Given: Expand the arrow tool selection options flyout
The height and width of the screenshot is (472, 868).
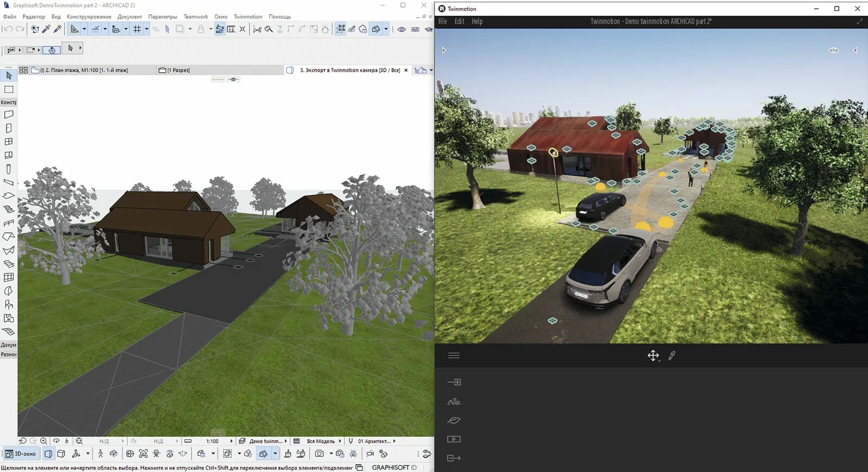Looking at the screenshot, I should (80, 48).
